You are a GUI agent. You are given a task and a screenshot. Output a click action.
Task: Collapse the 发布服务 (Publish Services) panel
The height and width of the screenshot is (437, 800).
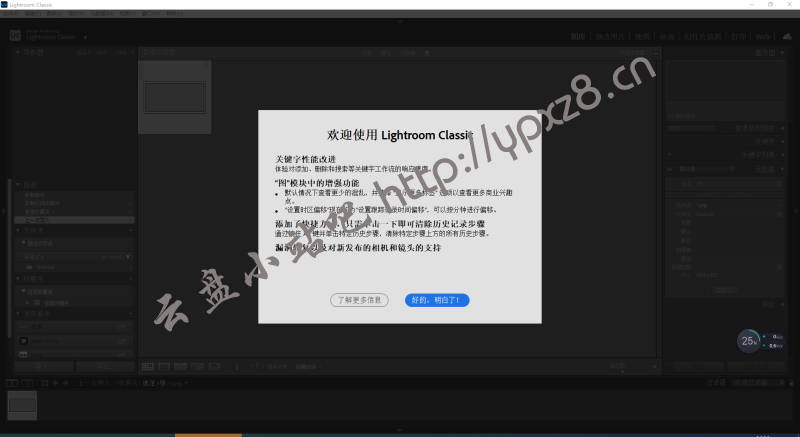click(x=18, y=314)
